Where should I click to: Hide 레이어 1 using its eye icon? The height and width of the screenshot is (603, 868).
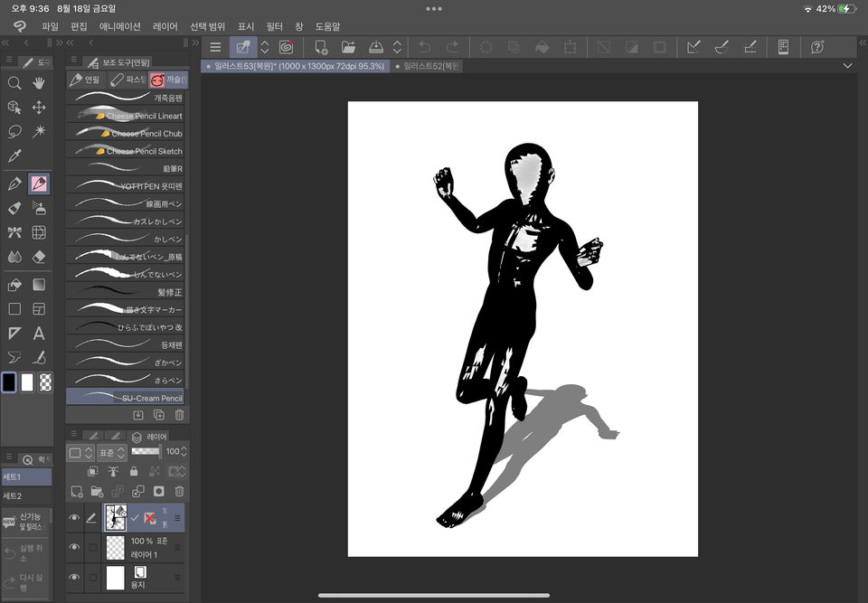point(73,547)
